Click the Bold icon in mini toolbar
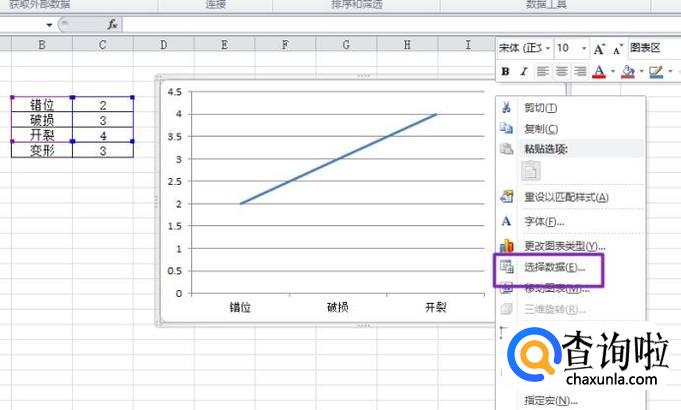The image size is (681, 410). click(505, 71)
